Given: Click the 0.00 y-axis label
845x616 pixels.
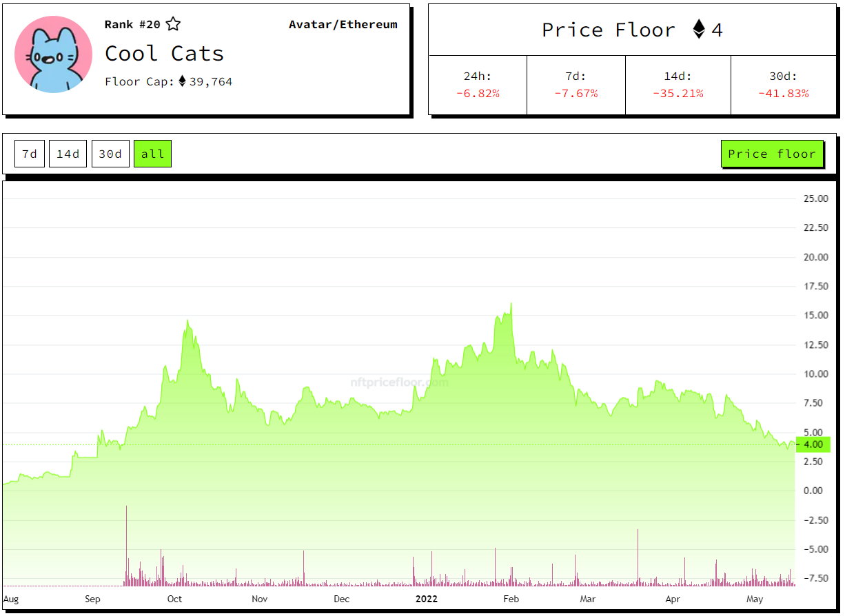Looking at the screenshot, I should [x=813, y=491].
